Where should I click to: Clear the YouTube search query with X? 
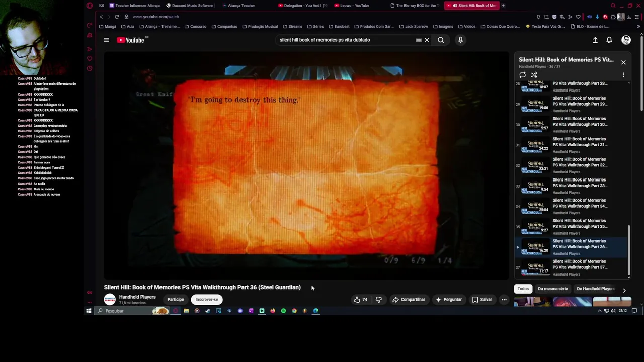427,40
